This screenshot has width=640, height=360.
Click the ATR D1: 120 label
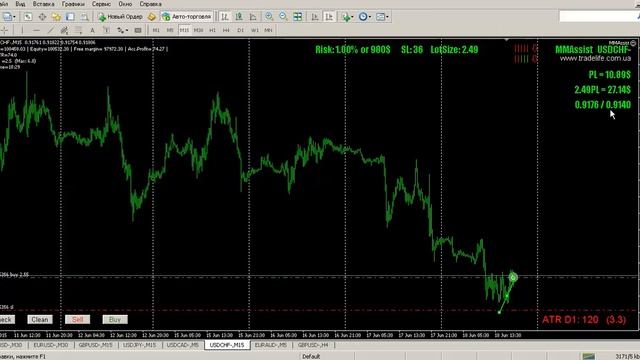coord(570,320)
